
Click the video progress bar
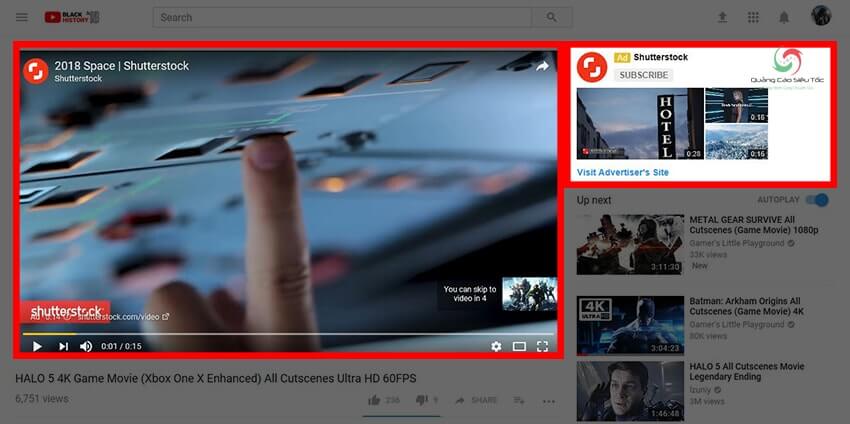(288, 333)
